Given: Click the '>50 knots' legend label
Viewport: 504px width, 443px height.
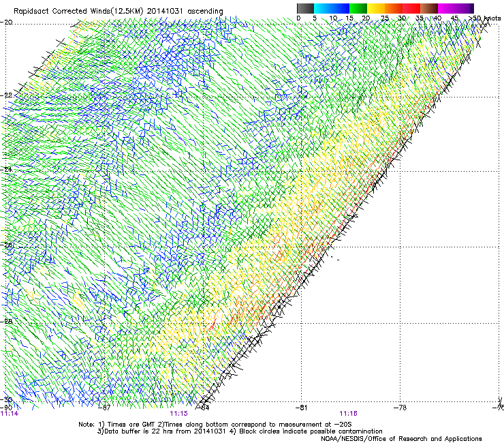Looking at the screenshot, I should click(484, 18).
